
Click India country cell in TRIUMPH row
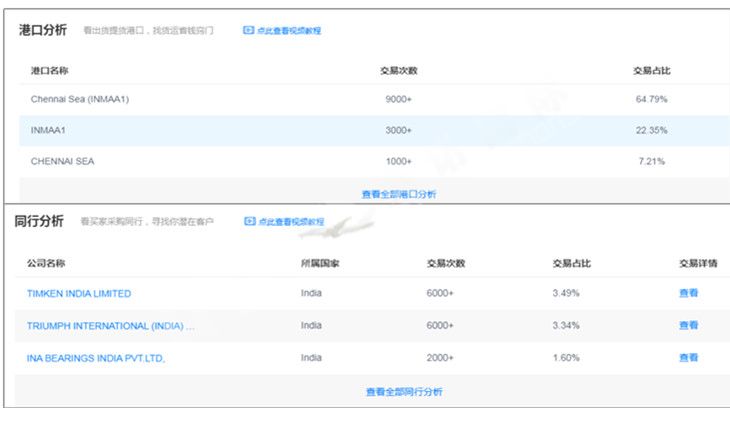click(311, 325)
